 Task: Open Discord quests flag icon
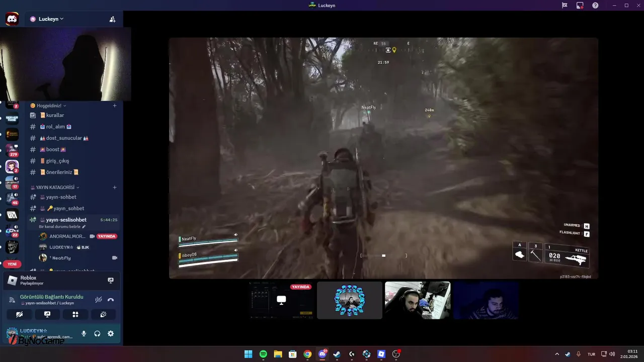(x=565, y=6)
